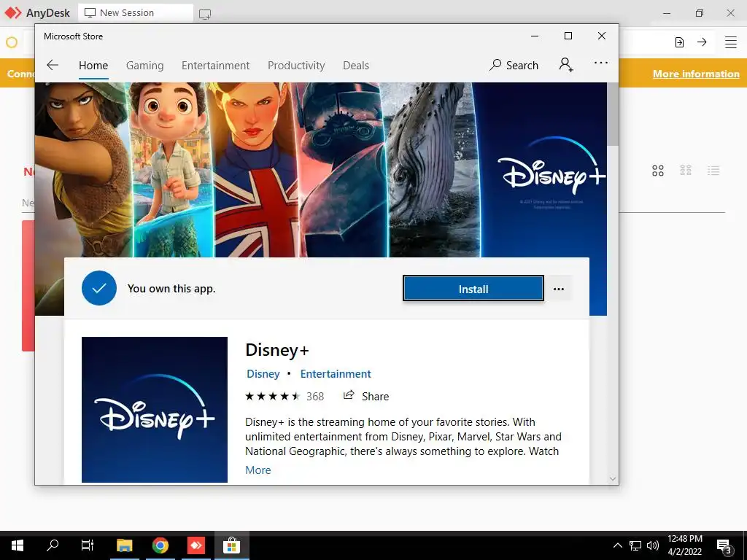The image size is (747, 560).
Task: Click the volume speaker icon in tray
Action: tap(653, 545)
